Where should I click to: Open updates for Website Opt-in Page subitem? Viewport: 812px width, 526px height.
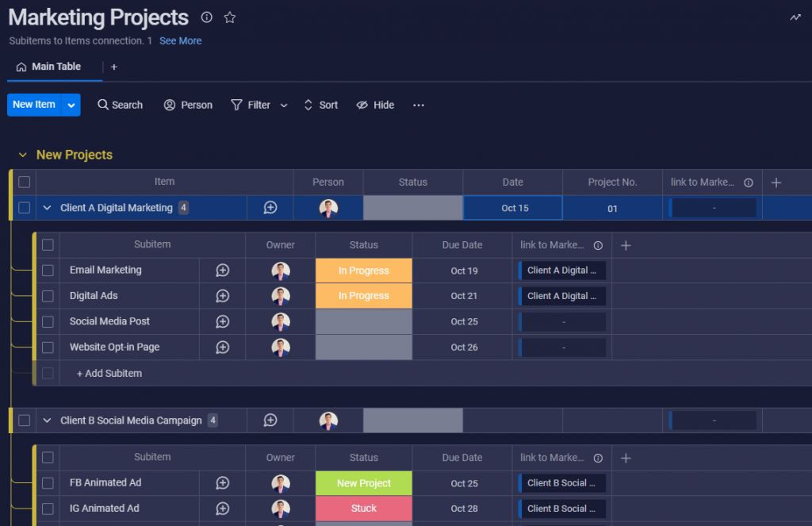(x=223, y=347)
